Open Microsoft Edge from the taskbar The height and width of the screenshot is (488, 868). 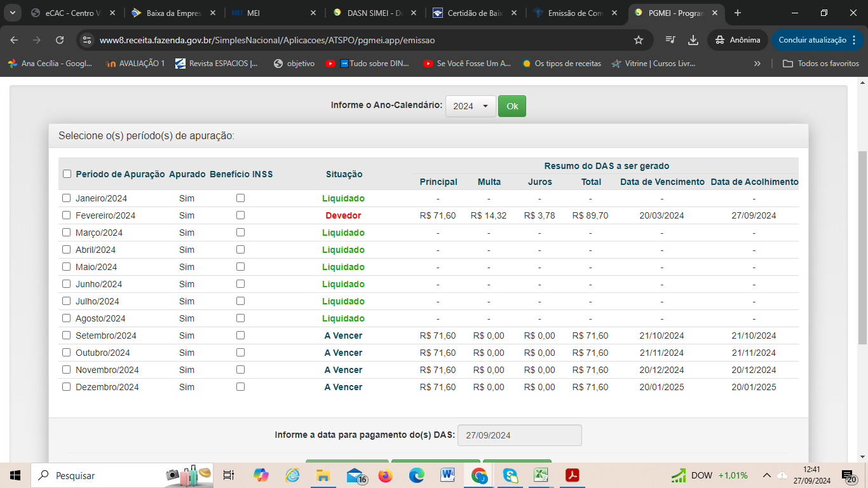417,475
